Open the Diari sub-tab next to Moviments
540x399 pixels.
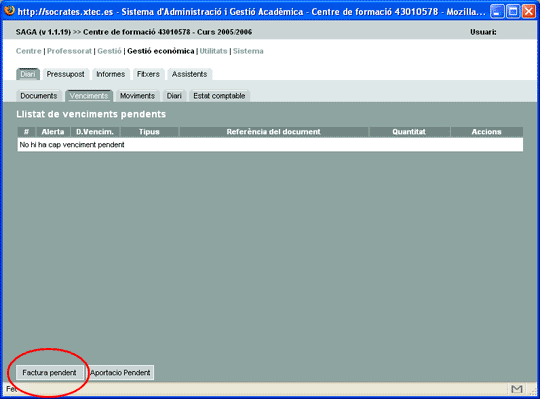pos(174,96)
